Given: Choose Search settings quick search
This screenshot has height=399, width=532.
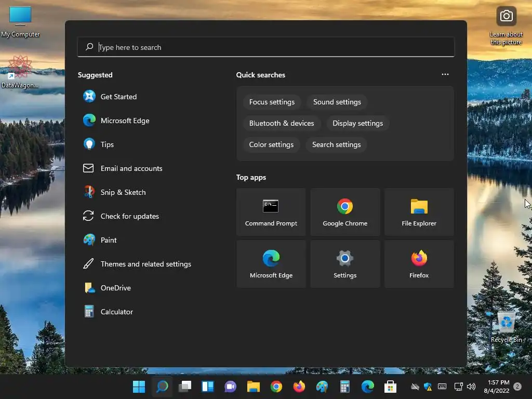Looking at the screenshot, I should point(336,144).
